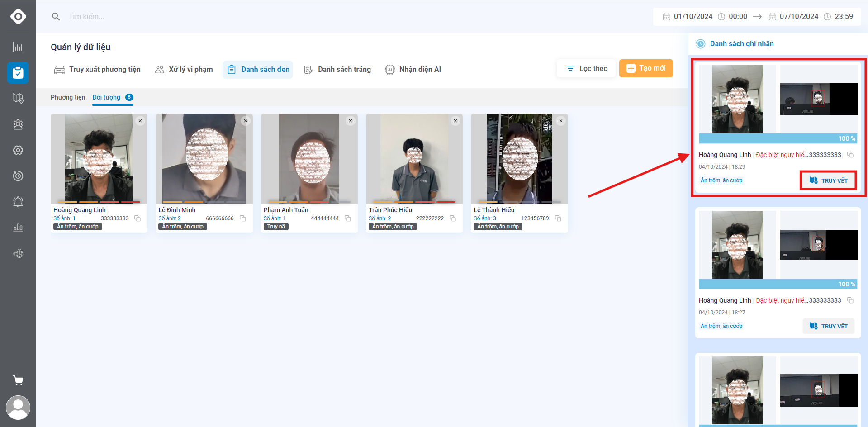Click name Trần Phúc Hiếu on card

click(390, 210)
